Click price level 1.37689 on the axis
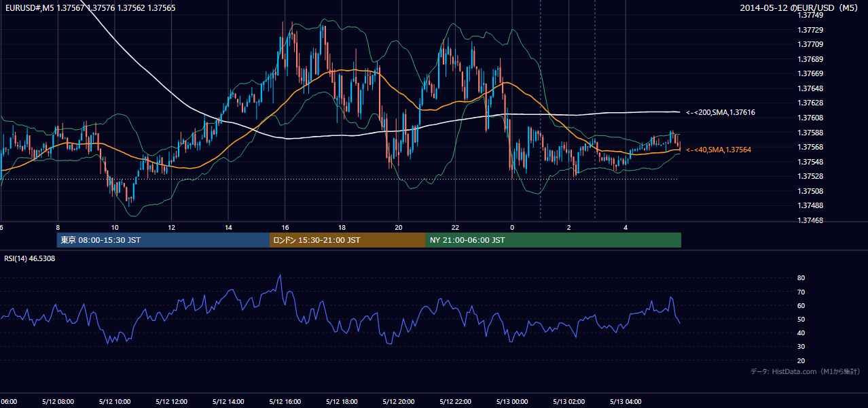868x408 pixels. coord(811,59)
